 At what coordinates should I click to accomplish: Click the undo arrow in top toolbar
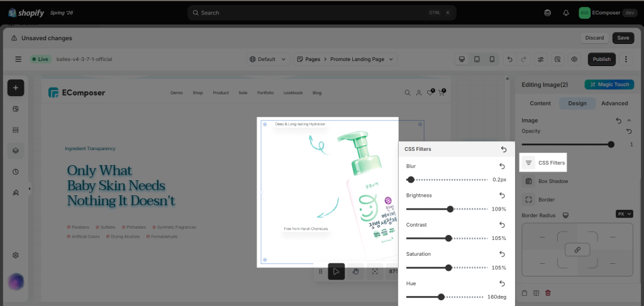tap(509, 59)
